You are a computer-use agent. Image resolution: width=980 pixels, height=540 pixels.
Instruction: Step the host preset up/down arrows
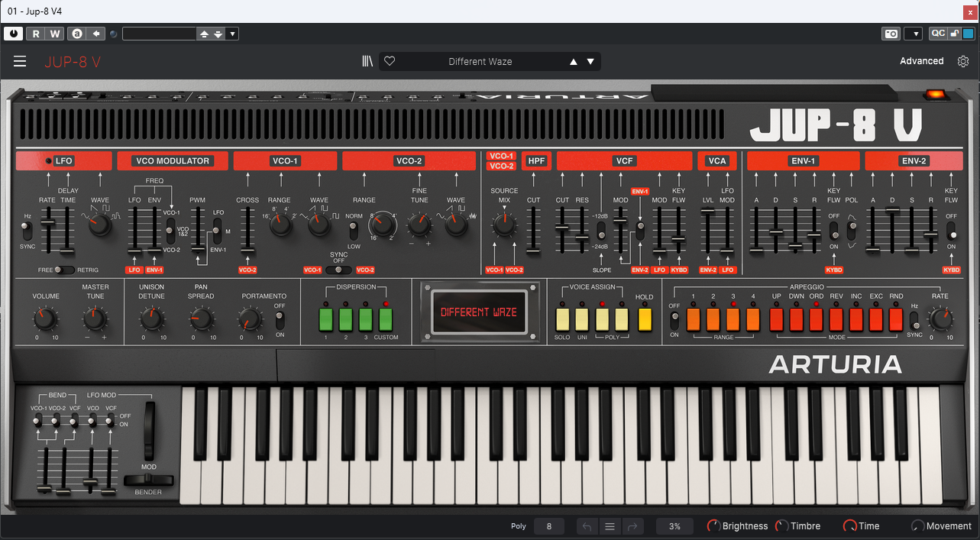pos(211,34)
